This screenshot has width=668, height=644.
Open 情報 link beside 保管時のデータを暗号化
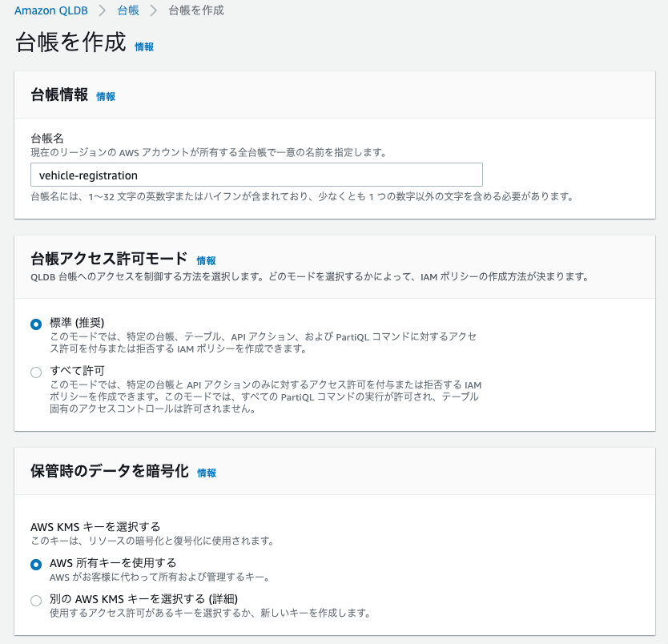(x=207, y=473)
